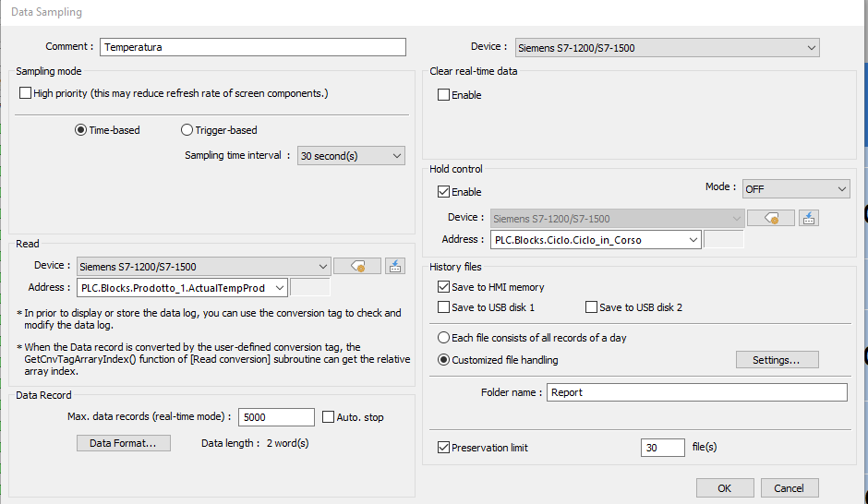Toggle the Save to USB disk 1 checkbox

[x=444, y=307]
